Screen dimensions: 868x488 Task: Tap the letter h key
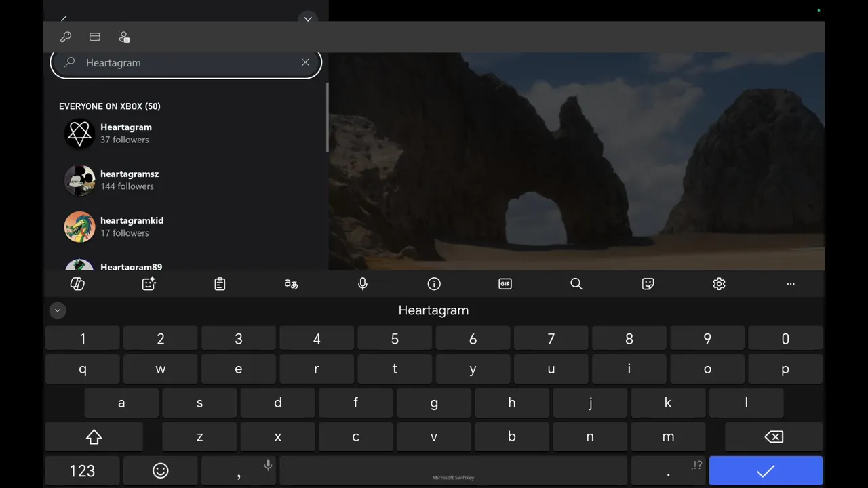pos(512,403)
